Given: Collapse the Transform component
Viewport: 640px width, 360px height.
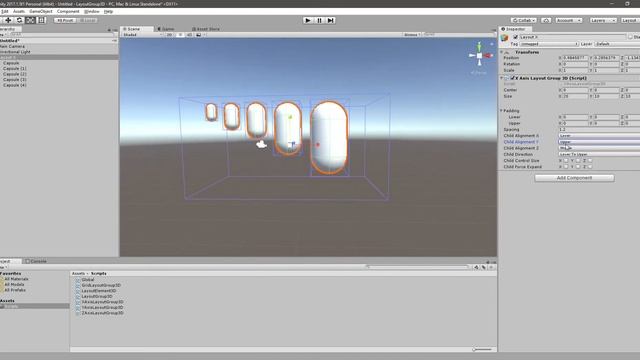Looking at the screenshot, I should [502, 52].
